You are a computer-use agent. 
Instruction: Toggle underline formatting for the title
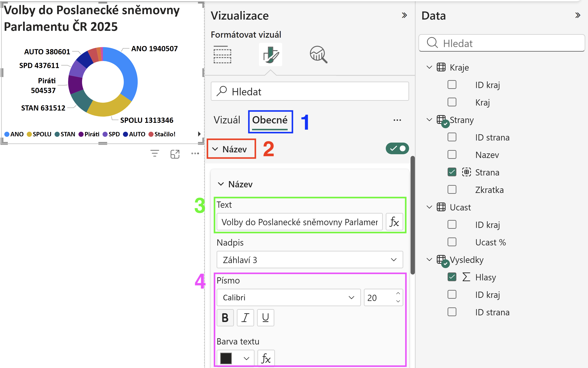(x=266, y=318)
